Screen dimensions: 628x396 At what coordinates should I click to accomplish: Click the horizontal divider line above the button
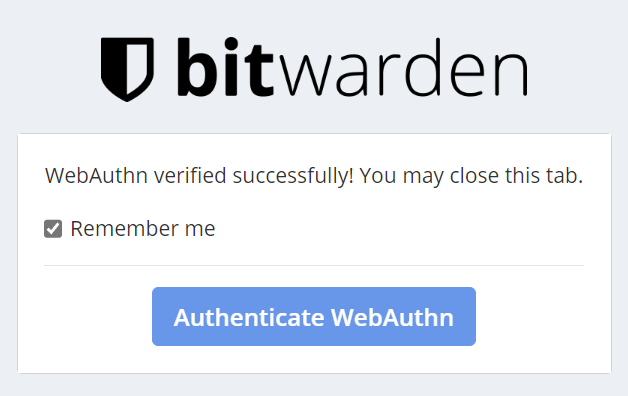click(314, 265)
